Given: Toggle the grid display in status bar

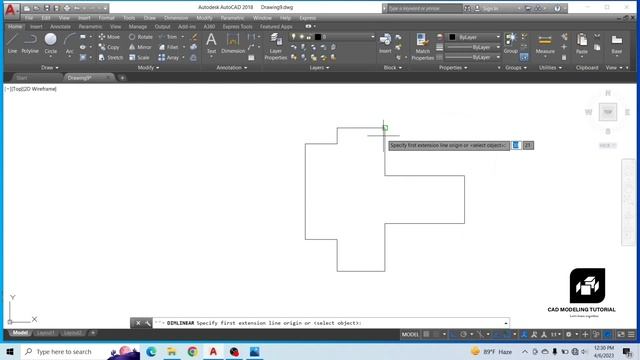Looking at the screenshot, I should 426,334.
